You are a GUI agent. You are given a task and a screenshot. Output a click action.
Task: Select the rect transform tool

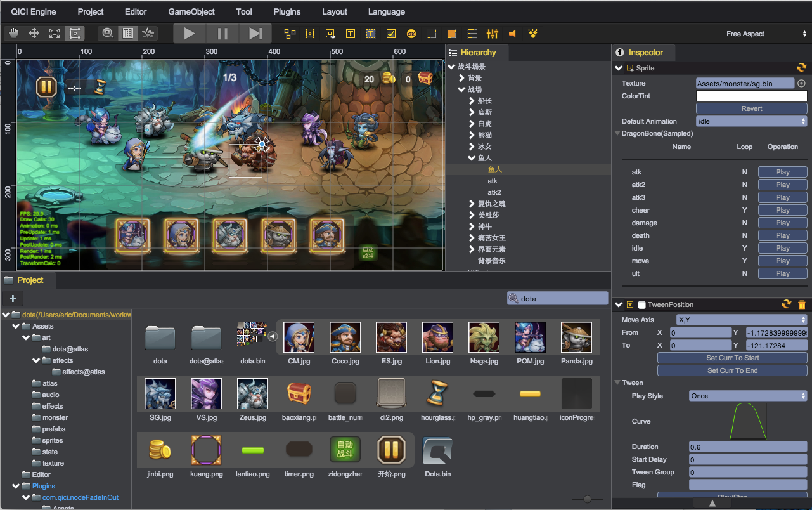(75, 34)
